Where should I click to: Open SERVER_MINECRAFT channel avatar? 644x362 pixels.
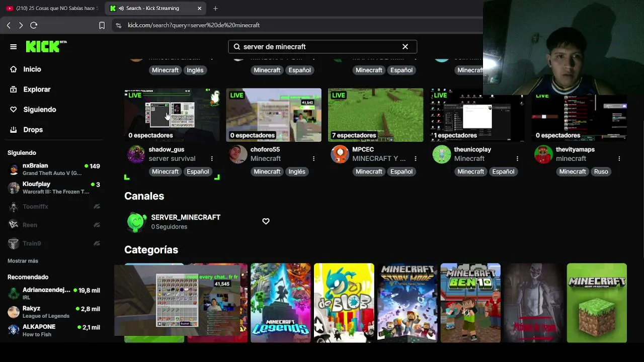pos(136,222)
